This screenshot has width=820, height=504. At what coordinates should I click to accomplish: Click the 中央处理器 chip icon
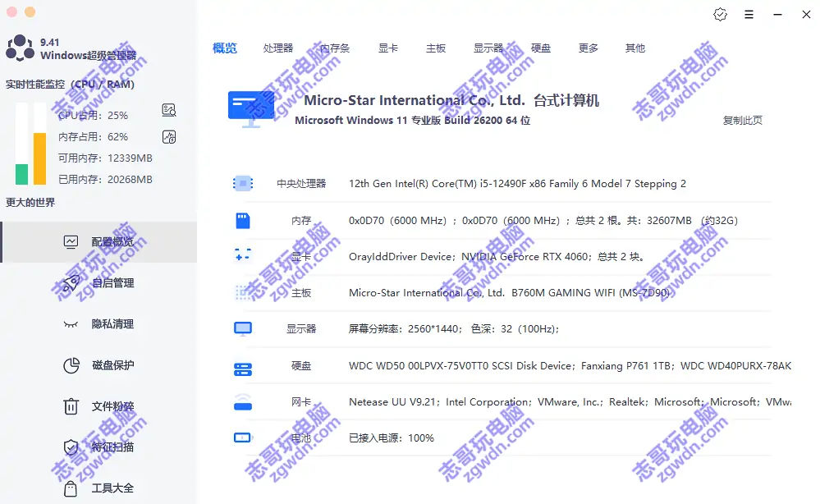pos(242,183)
